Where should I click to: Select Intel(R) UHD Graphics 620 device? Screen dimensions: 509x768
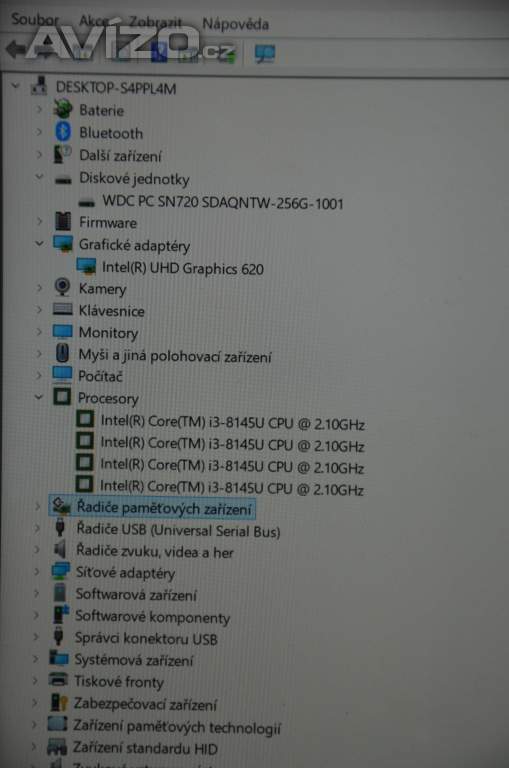coord(182,268)
